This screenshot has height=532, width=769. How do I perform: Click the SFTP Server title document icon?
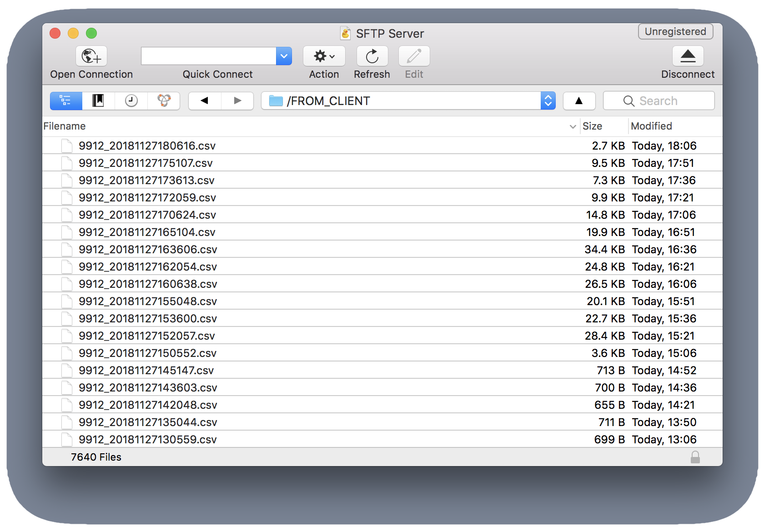coord(346,33)
